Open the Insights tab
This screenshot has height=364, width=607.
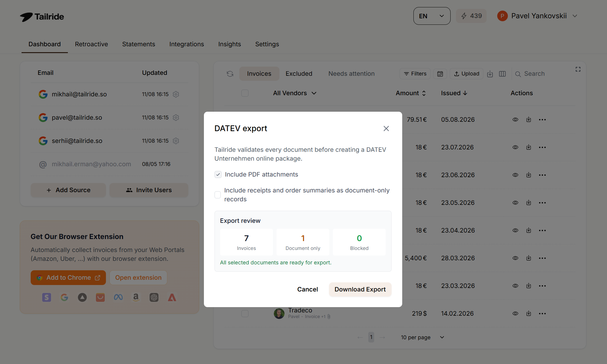pos(230,44)
